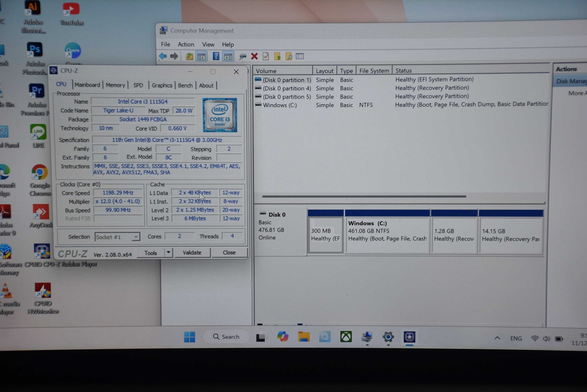Toggle Show/Hide Console Tree toolbar button

(201, 57)
